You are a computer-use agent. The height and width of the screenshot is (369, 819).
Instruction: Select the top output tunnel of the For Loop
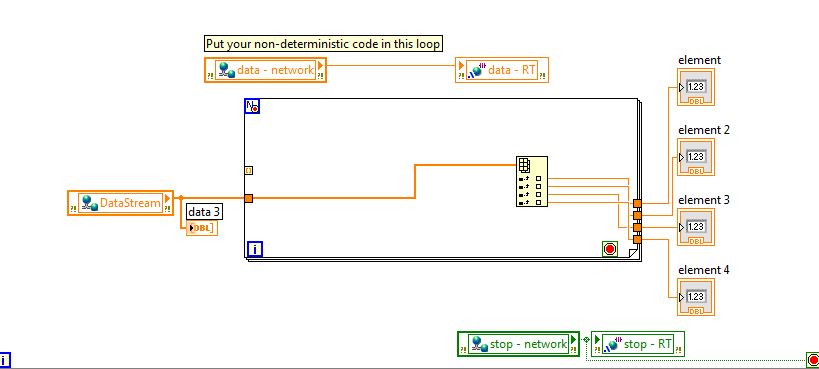point(637,203)
